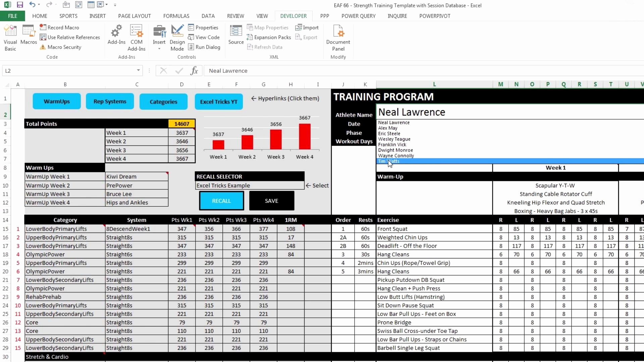This screenshot has width=644, height=362.
Task: Open the POWER QUERY ribbon tab
Action: click(x=358, y=16)
